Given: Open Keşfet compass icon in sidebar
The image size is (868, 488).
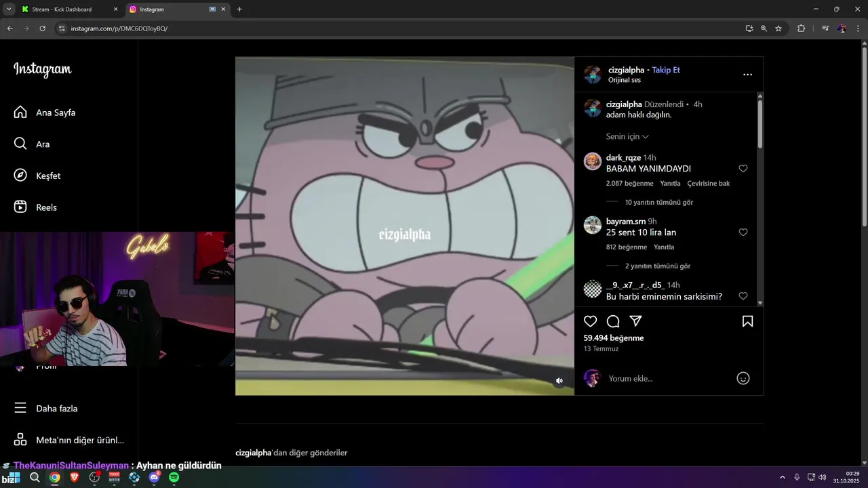Looking at the screenshot, I should coord(20,176).
